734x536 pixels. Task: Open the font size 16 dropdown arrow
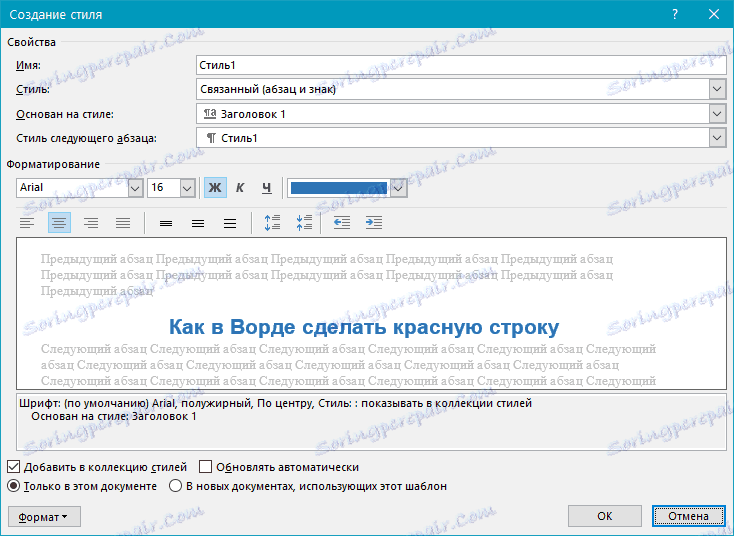click(x=187, y=188)
